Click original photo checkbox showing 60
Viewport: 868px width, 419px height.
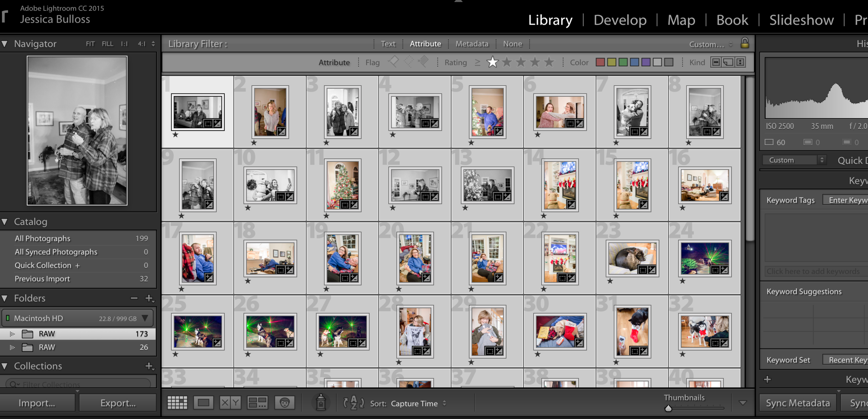pos(769,142)
